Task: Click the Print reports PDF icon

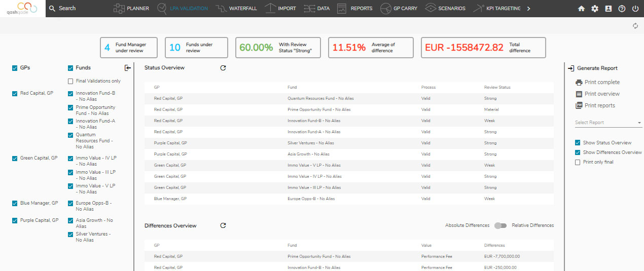Action: tap(579, 105)
